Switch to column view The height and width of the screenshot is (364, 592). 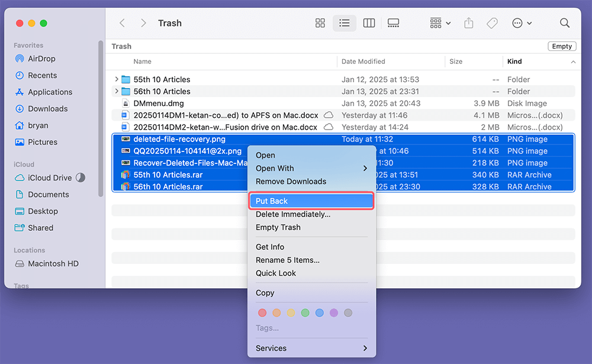coord(369,23)
